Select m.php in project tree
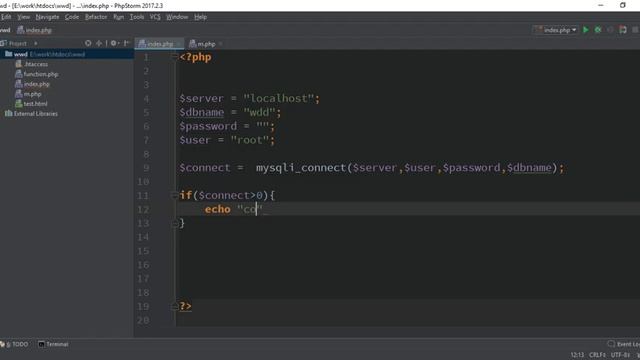Image resolution: width=640 pixels, height=360 pixels. [32, 94]
